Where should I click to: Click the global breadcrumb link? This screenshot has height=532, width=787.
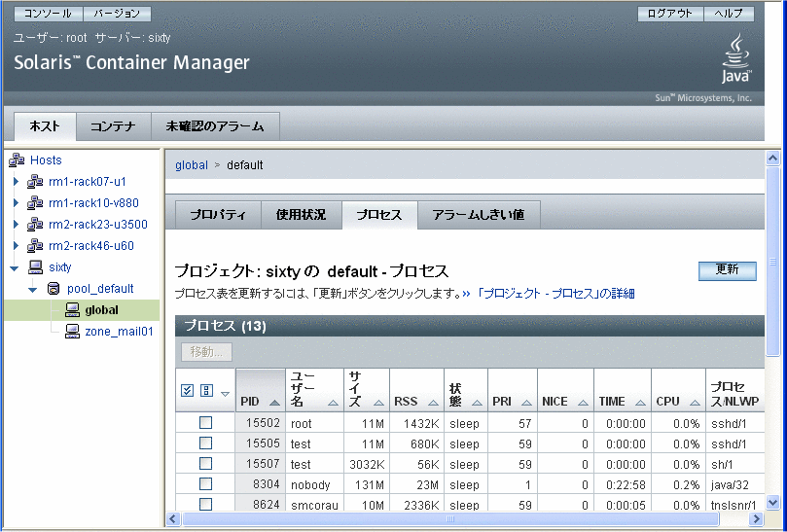[192, 165]
